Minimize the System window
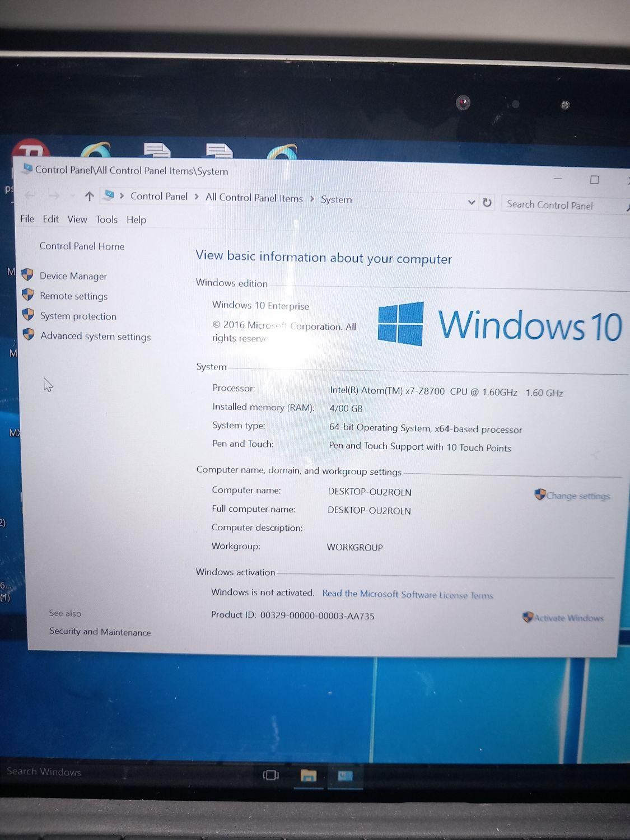Image resolution: width=630 pixels, height=840 pixels. click(x=558, y=179)
